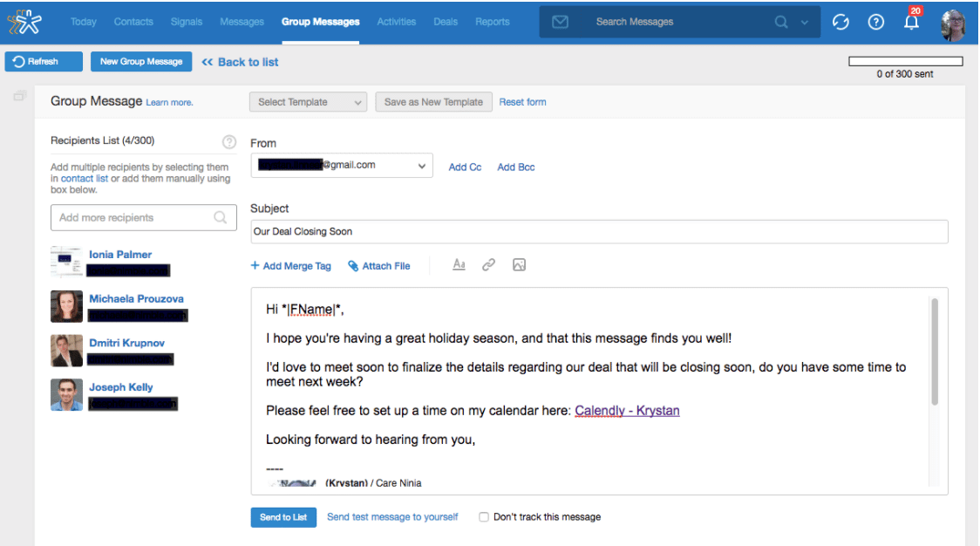This screenshot has width=980, height=546.
Task: Click the recipients list help icon
Action: [229, 141]
